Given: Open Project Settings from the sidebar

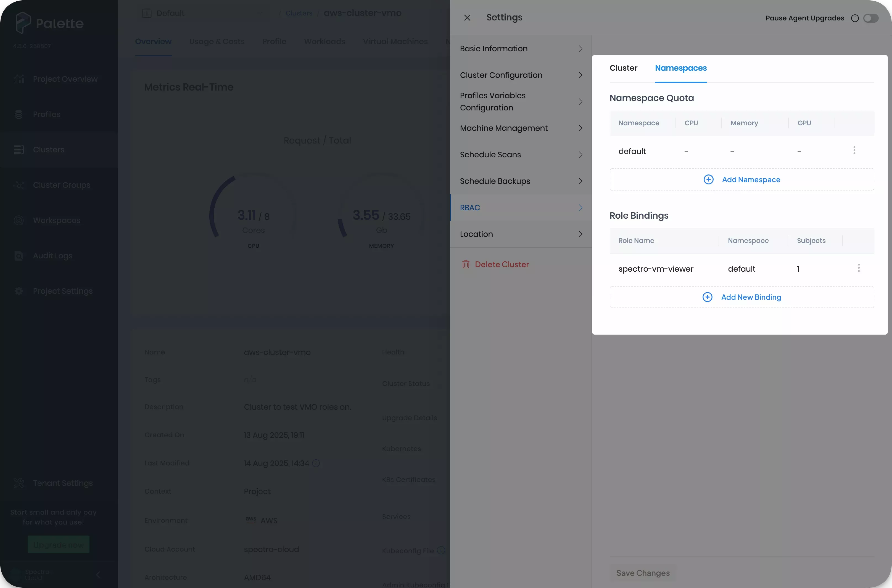Looking at the screenshot, I should coord(62,291).
